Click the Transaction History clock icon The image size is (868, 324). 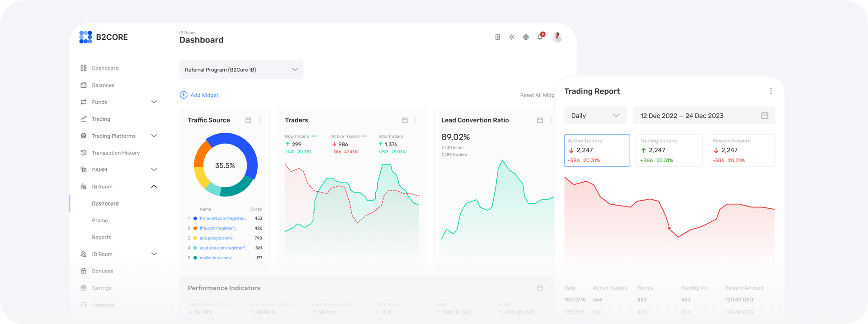[x=84, y=153]
